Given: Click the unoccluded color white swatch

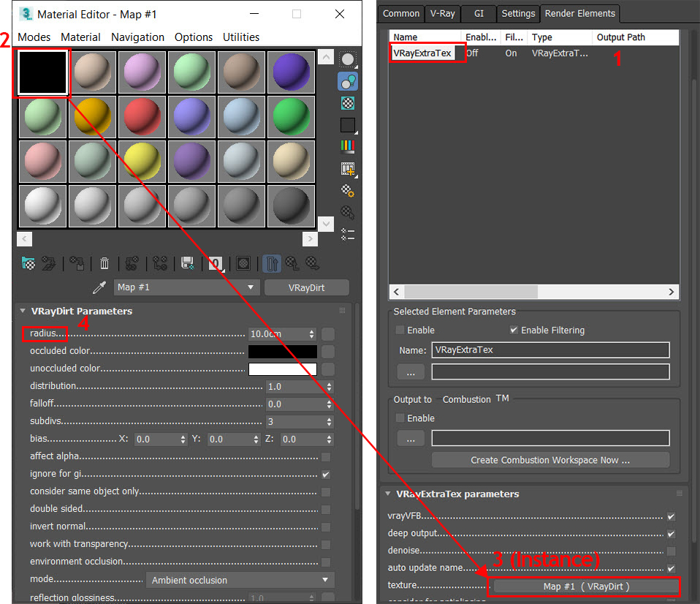Looking at the screenshot, I should click(x=283, y=369).
